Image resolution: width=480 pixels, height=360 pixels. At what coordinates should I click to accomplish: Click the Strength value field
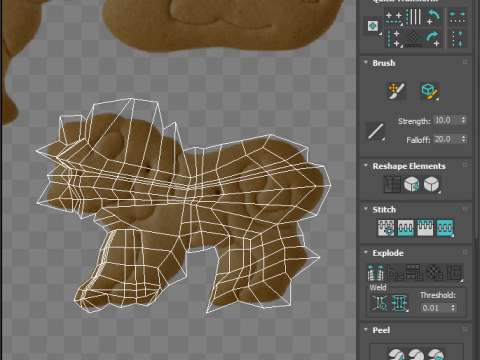447,120
